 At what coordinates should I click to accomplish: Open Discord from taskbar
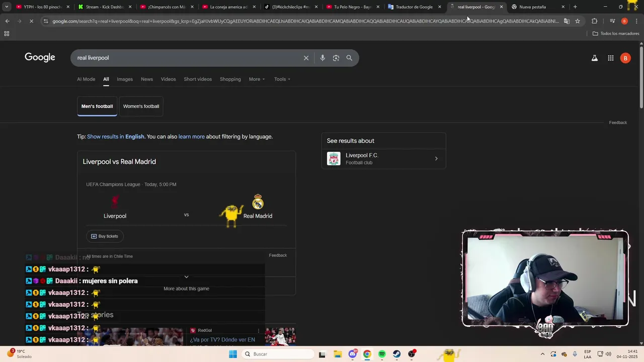pos(353,354)
